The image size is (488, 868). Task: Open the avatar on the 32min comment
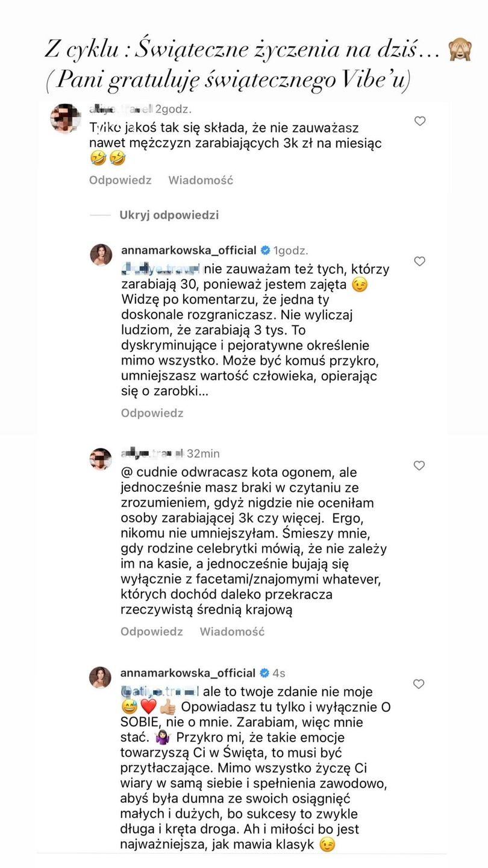(101, 459)
